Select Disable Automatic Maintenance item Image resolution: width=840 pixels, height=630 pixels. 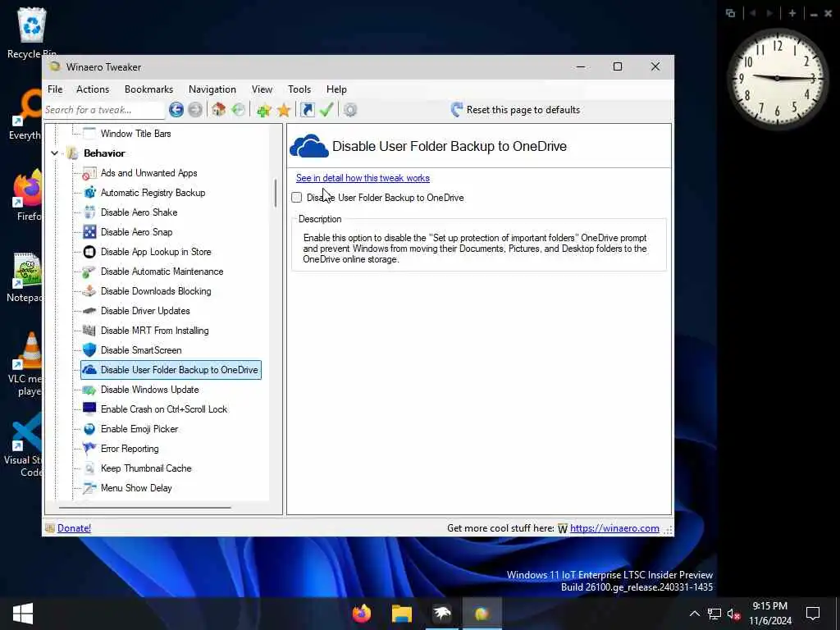tap(162, 272)
